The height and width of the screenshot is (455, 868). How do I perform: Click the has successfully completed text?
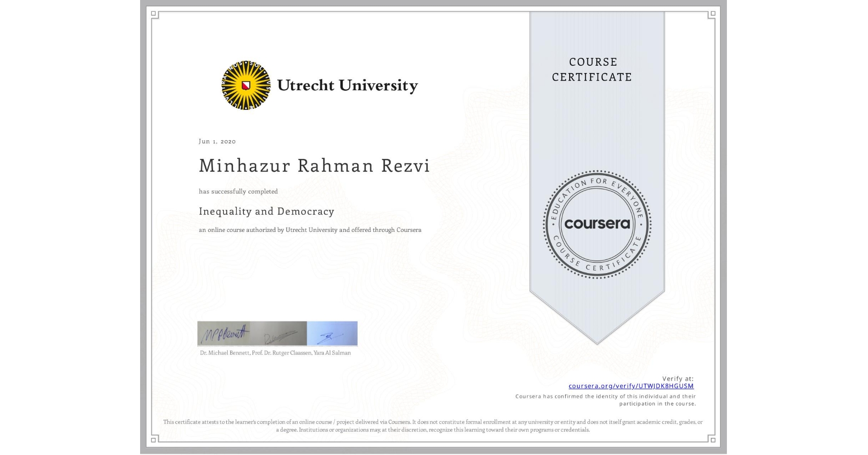tap(238, 191)
